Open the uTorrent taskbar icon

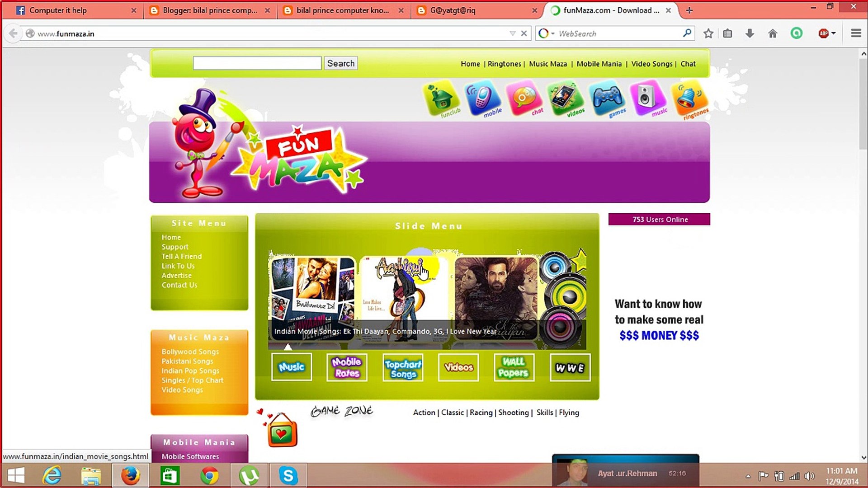249,475
